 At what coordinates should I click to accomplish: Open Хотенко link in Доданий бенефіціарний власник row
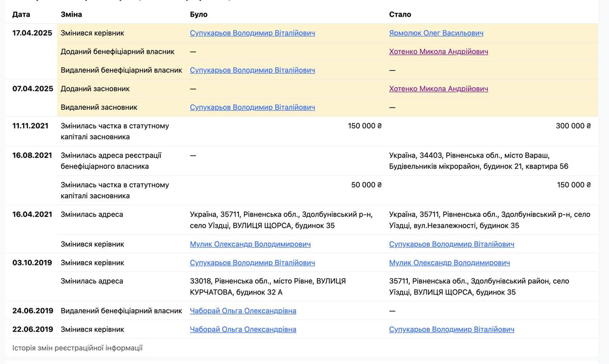439,51
